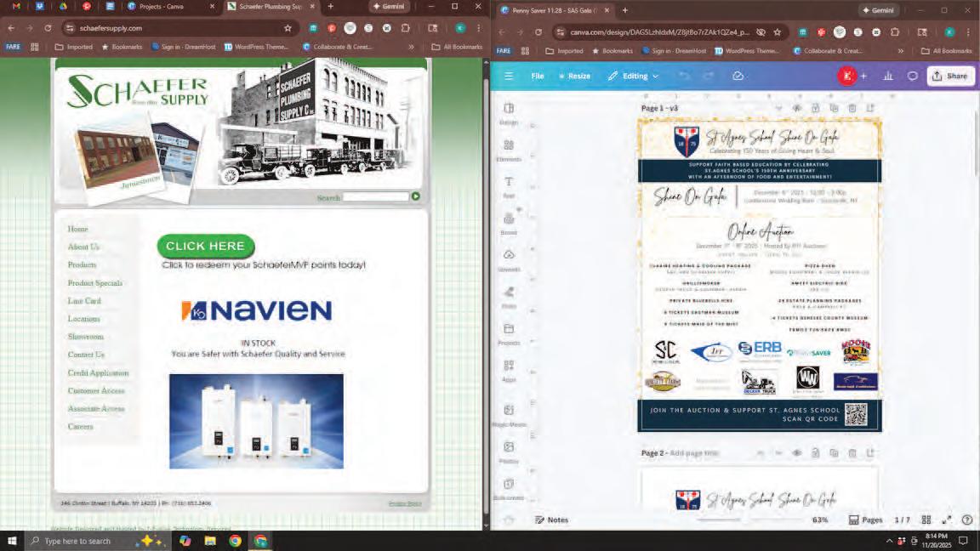Viewport: 980px width, 551px height.
Task: Open the Design panel in Canva sidebar
Action: point(509,113)
